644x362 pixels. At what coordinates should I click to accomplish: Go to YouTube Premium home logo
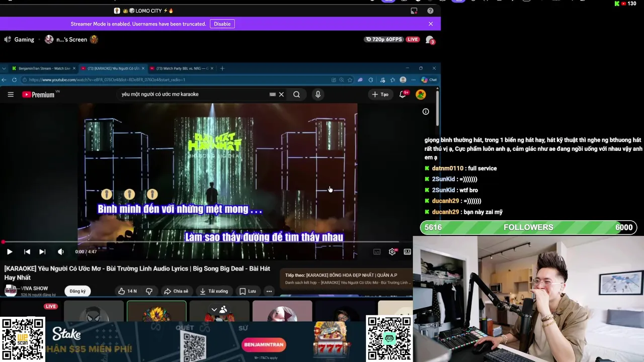(x=38, y=95)
